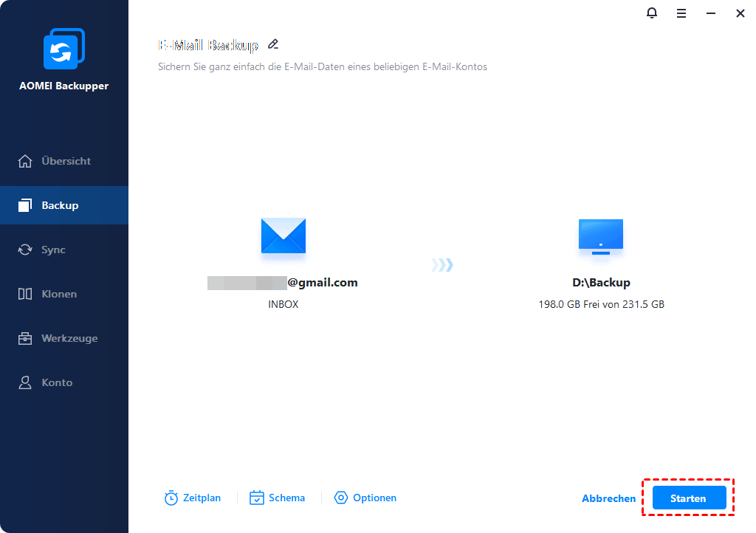This screenshot has width=756, height=533.
Task: Go to the Übersicht section
Action: click(x=66, y=161)
